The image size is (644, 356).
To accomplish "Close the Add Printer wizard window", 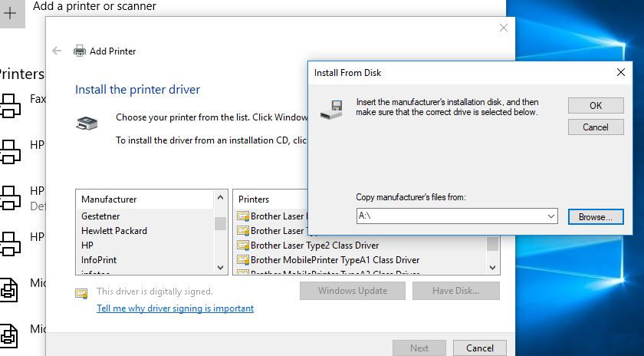I will [504, 28].
